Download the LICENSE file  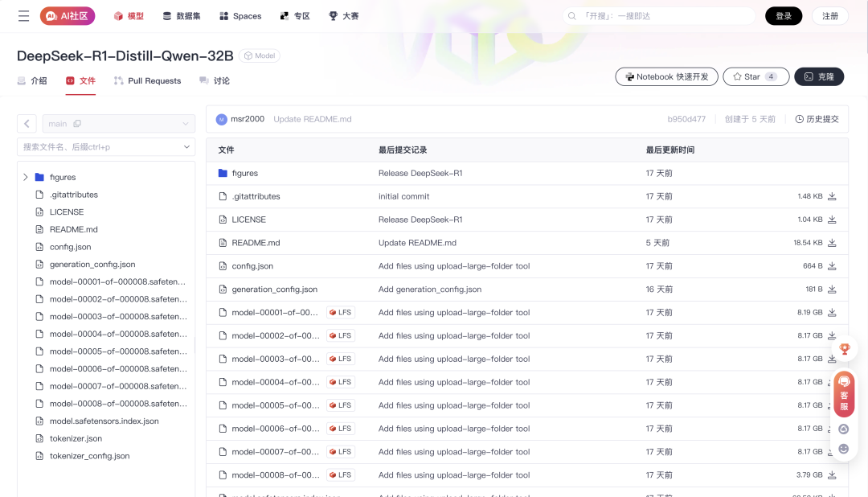(x=832, y=220)
